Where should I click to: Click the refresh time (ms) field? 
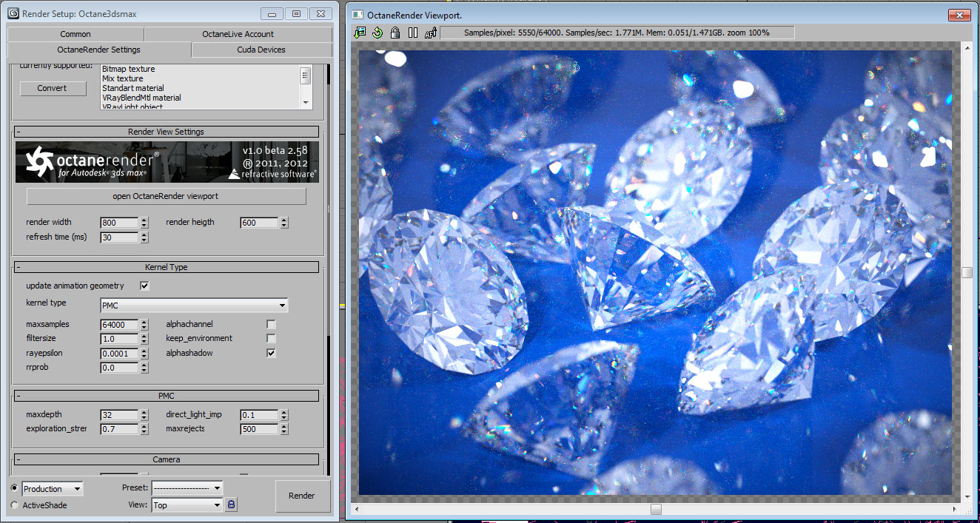click(119, 237)
